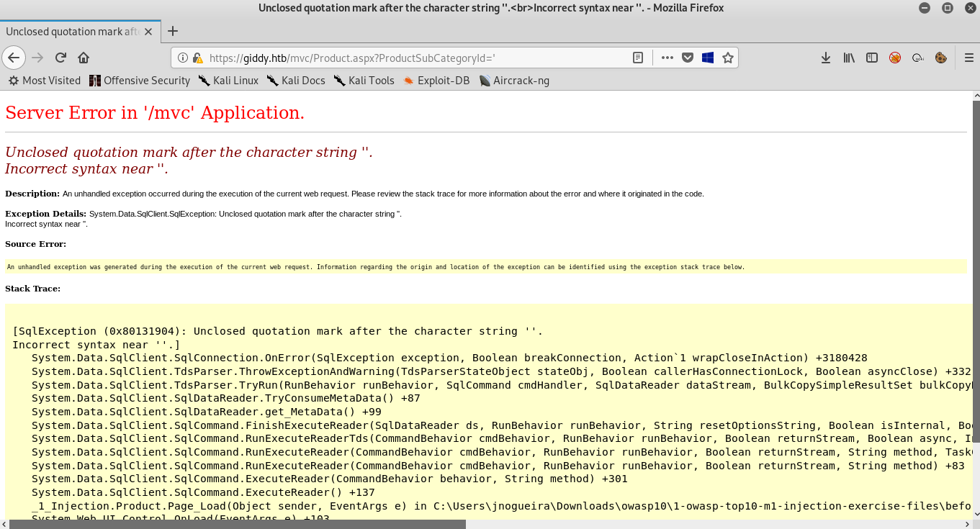
Task: Click the horizontal scrollbar at page bottom
Action: tap(238, 524)
